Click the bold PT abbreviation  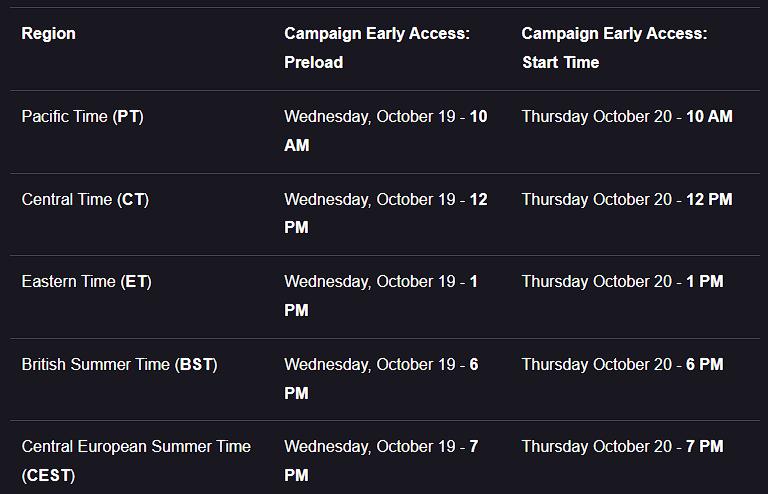tap(128, 117)
